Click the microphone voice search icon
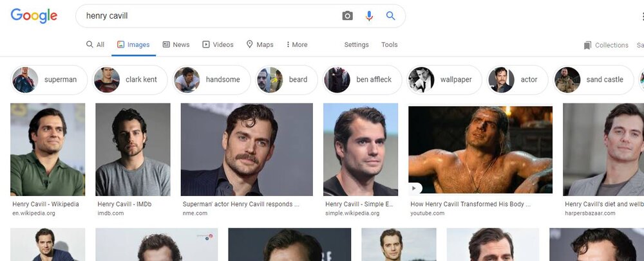This screenshot has height=261, width=644. pos(369,16)
